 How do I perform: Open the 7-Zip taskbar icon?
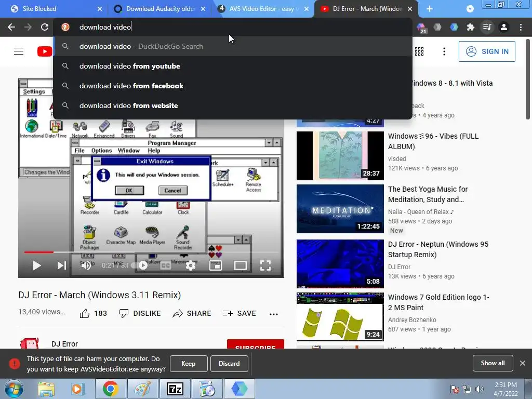[x=175, y=389]
